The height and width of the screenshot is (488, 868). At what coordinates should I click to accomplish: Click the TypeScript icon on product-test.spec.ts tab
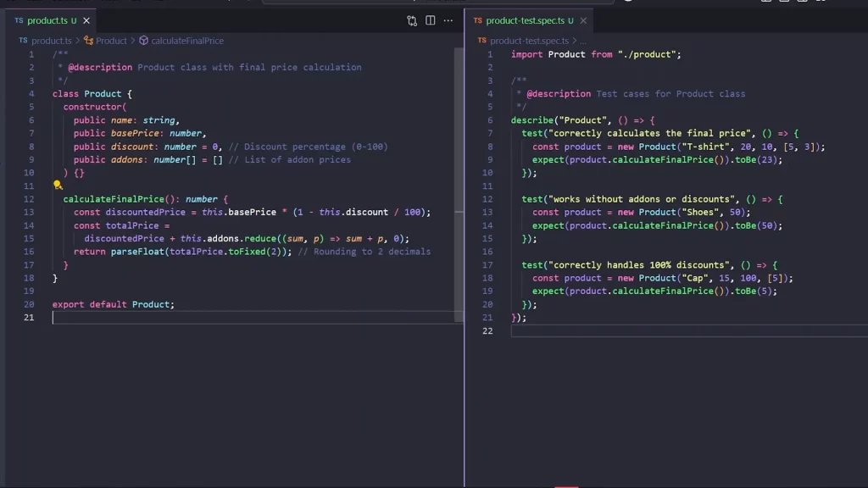[477, 19]
